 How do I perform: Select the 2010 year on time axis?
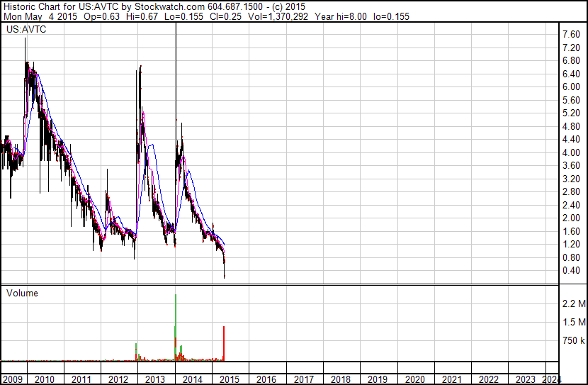(45, 379)
